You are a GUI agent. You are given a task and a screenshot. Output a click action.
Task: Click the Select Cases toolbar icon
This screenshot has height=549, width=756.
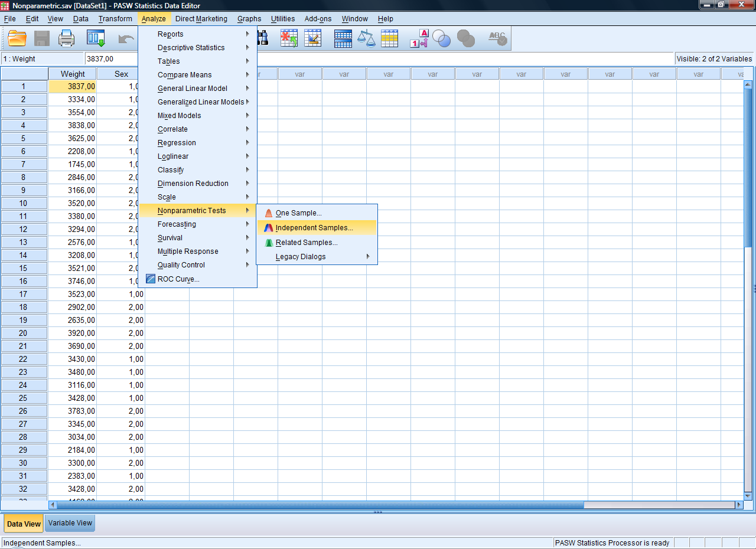[x=389, y=39]
